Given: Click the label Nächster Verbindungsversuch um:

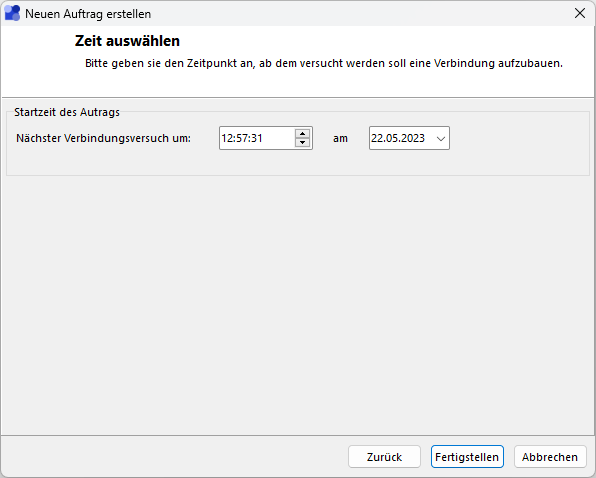Looking at the screenshot, I should point(103,138).
